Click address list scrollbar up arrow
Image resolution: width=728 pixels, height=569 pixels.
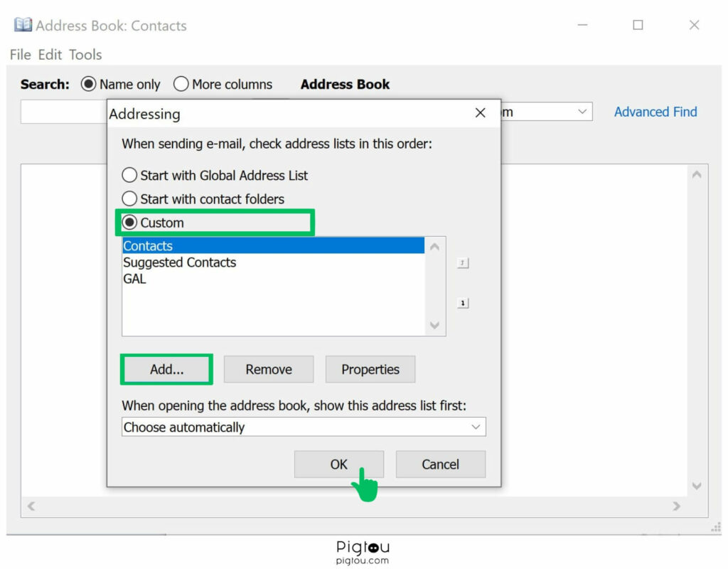(434, 247)
